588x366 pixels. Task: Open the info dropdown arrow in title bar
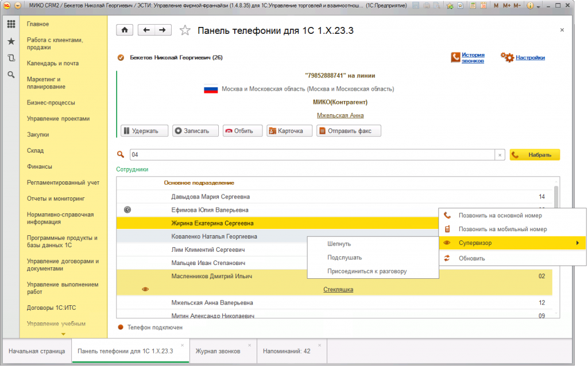coord(539,6)
